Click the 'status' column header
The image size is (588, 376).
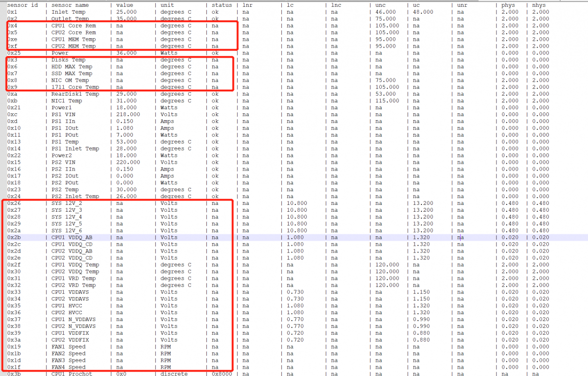pyautogui.click(x=221, y=5)
